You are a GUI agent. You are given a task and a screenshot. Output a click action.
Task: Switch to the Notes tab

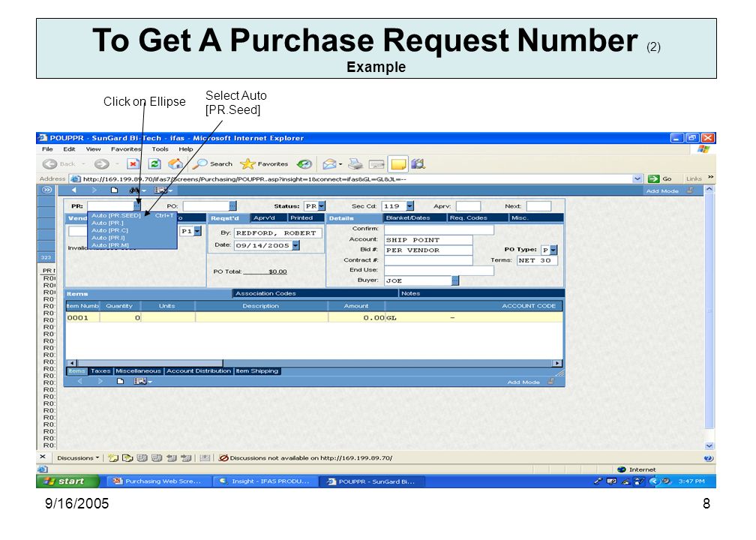[x=411, y=293]
